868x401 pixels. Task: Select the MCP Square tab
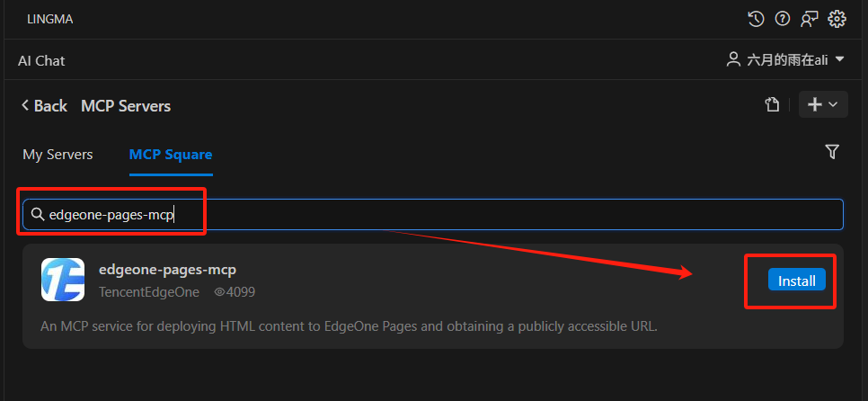(x=171, y=155)
